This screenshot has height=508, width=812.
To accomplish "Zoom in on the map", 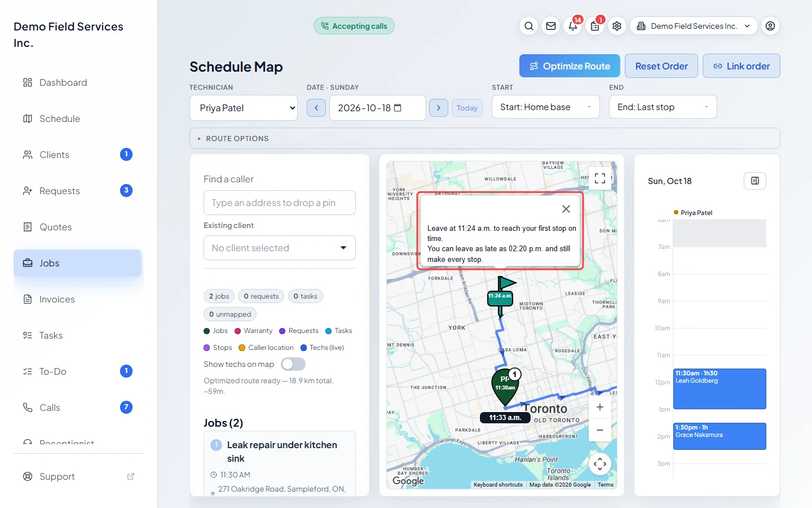I will [600, 407].
